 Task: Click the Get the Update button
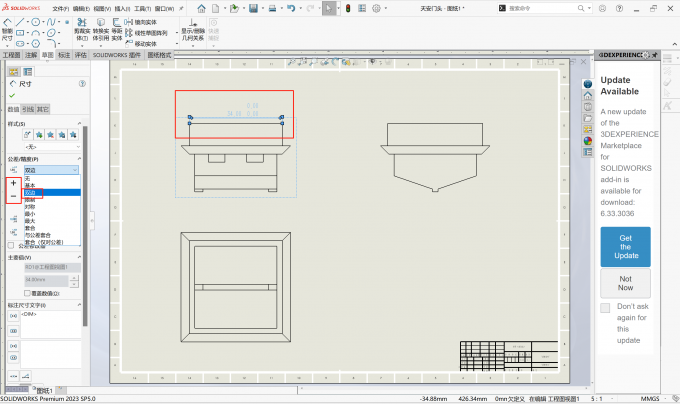click(x=625, y=247)
